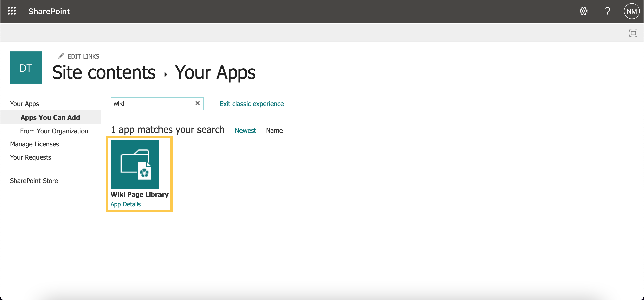Open the Wiki Page Library app icon
The width and height of the screenshot is (644, 300).
[135, 164]
